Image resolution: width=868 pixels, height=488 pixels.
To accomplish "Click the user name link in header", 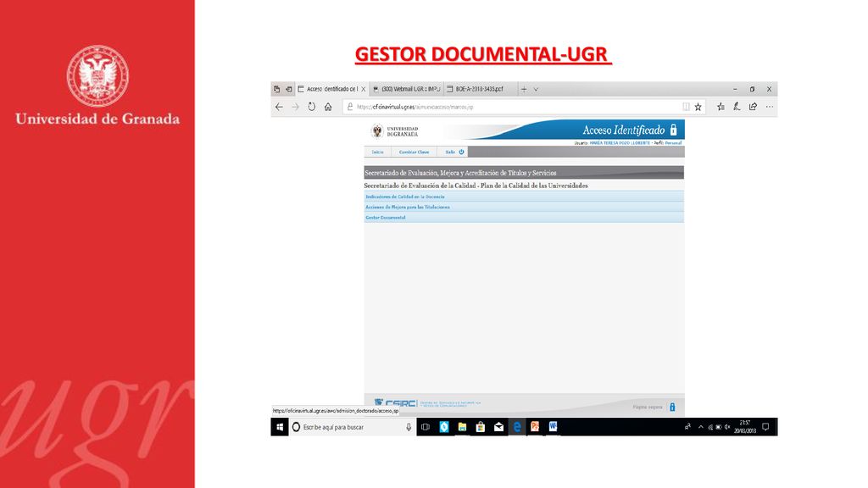I will coord(620,142).
